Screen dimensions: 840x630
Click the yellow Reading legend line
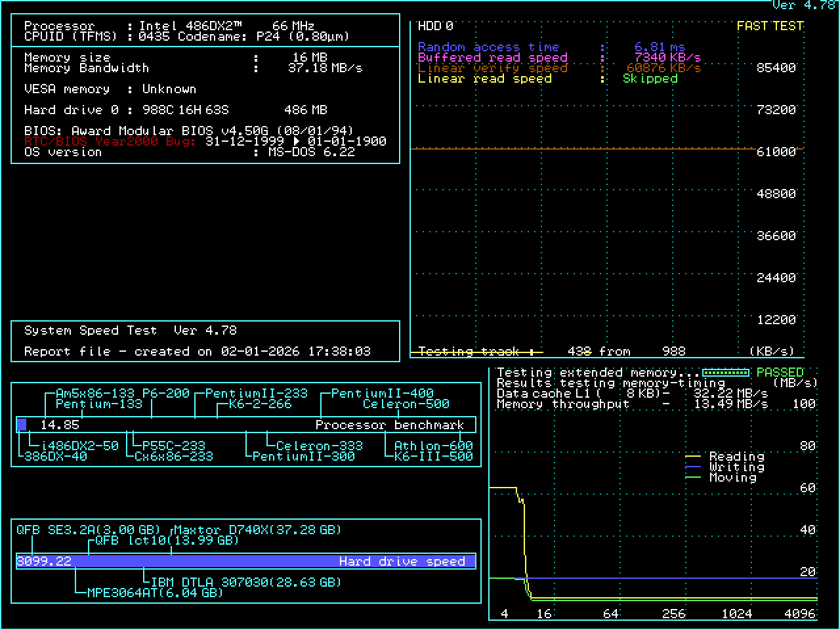pyautogui.click(x=693, y=456)
